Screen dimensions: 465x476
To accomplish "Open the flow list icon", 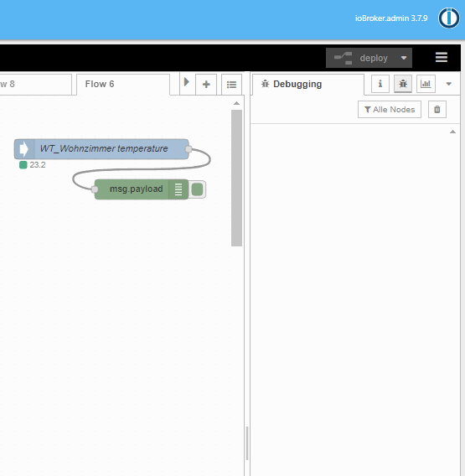I will (x=231, y=85).
